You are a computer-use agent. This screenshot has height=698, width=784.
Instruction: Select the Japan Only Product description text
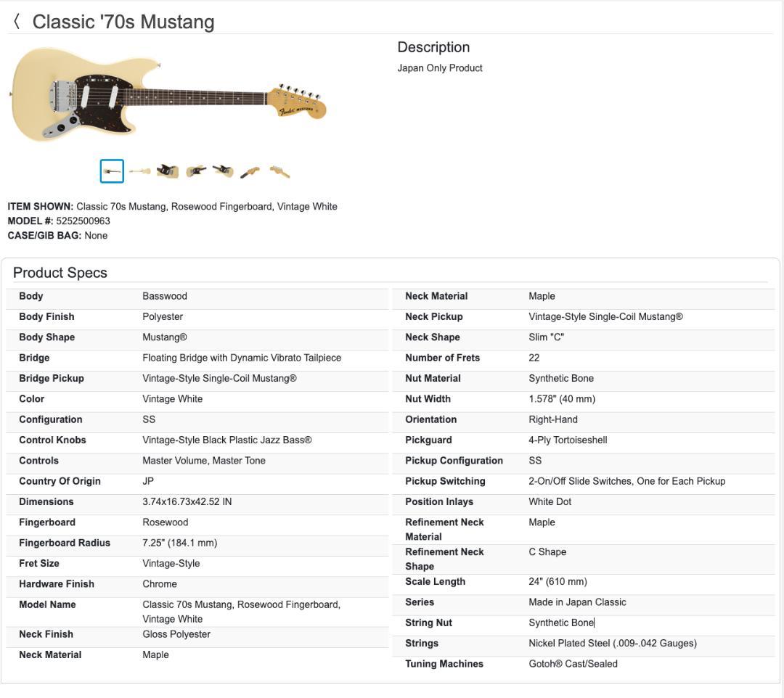439,68
